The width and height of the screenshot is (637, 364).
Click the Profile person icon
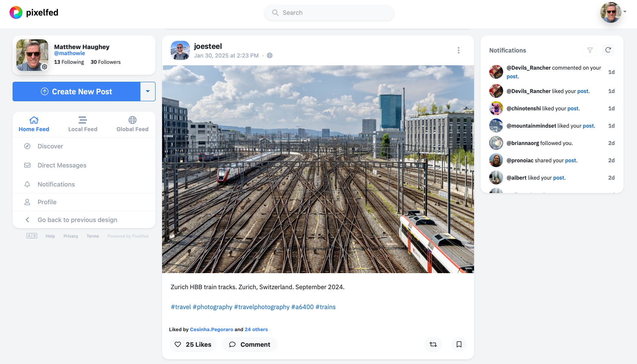[x=28, y=202]
